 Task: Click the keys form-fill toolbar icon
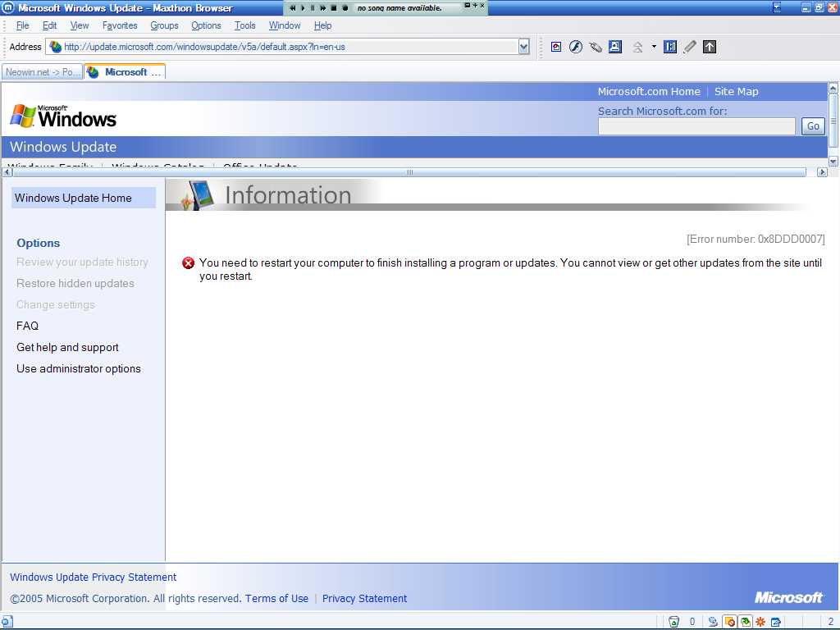[596, 47]
